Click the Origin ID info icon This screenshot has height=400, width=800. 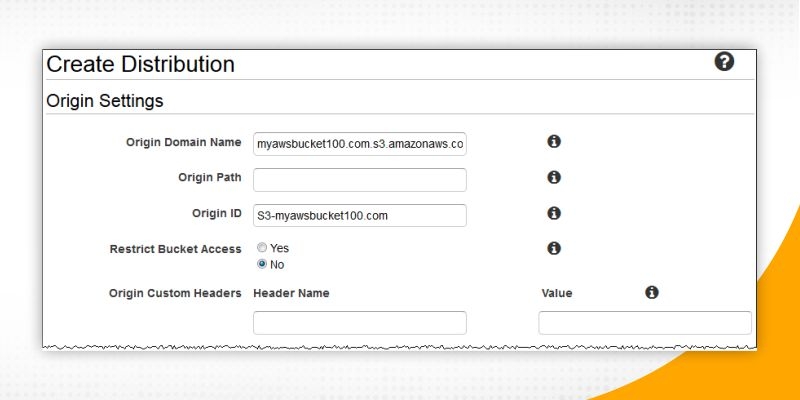point(554,213)
